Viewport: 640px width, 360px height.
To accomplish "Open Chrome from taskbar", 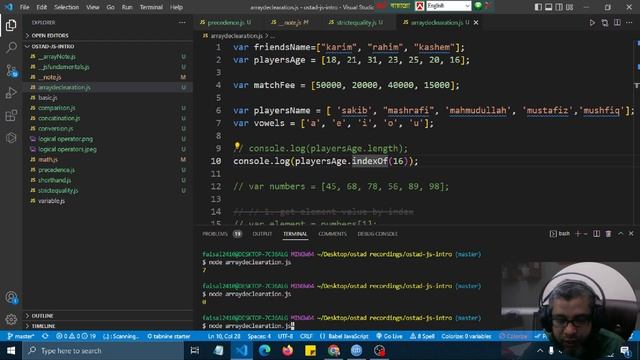I will (333, 351).
